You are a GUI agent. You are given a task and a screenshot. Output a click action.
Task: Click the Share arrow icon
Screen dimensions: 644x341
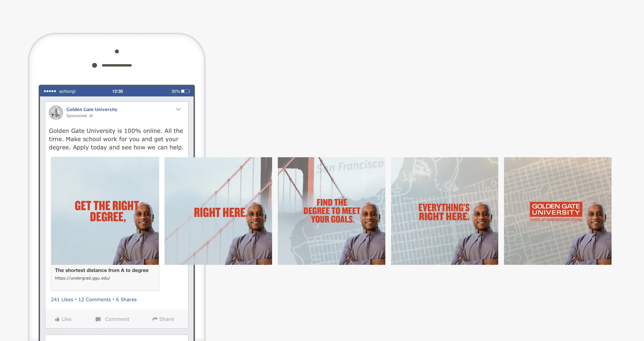155,319
